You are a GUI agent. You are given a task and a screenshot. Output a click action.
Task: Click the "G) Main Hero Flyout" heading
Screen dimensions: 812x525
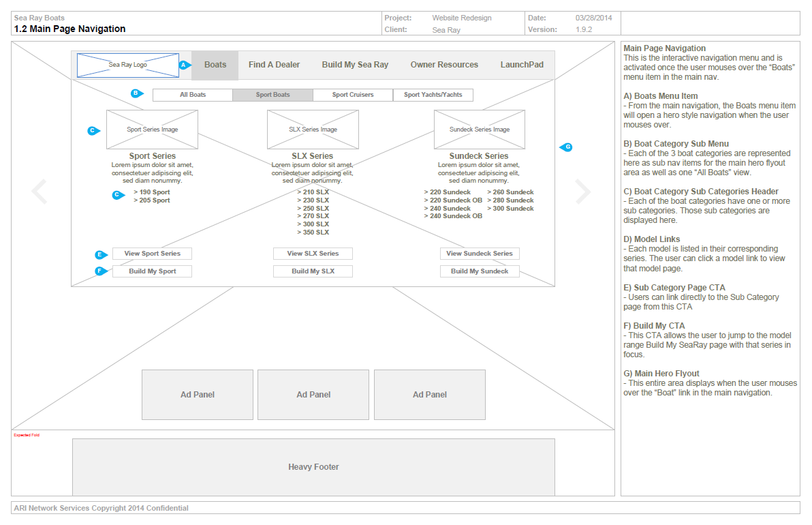coord(661,373)
